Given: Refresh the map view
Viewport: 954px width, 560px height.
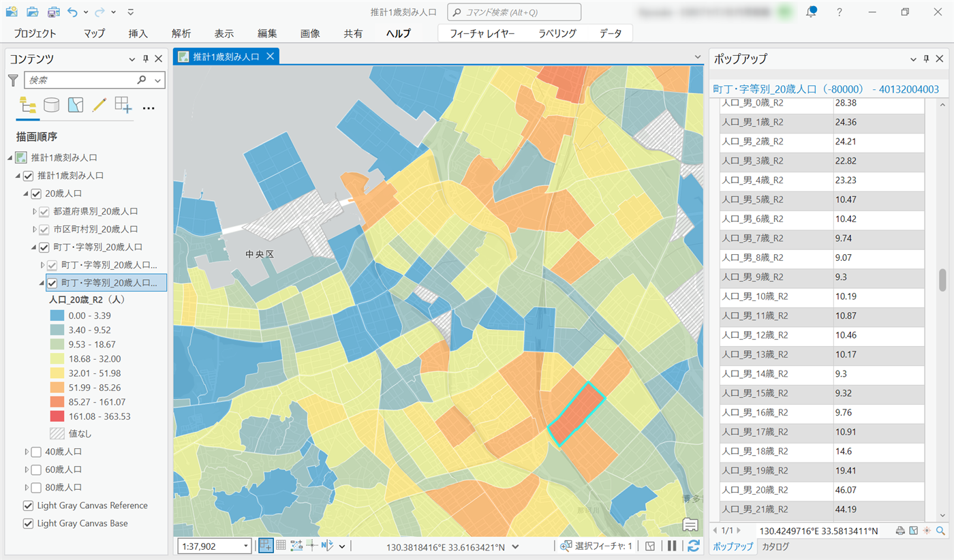Looking at the screenshot, I should pos(694,546).
